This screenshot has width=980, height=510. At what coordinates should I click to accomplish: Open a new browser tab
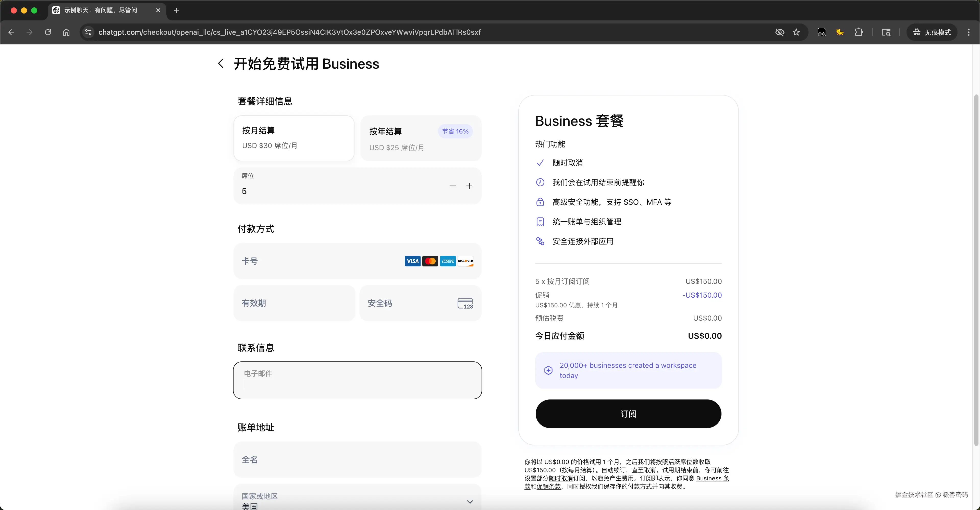[177, 10]
